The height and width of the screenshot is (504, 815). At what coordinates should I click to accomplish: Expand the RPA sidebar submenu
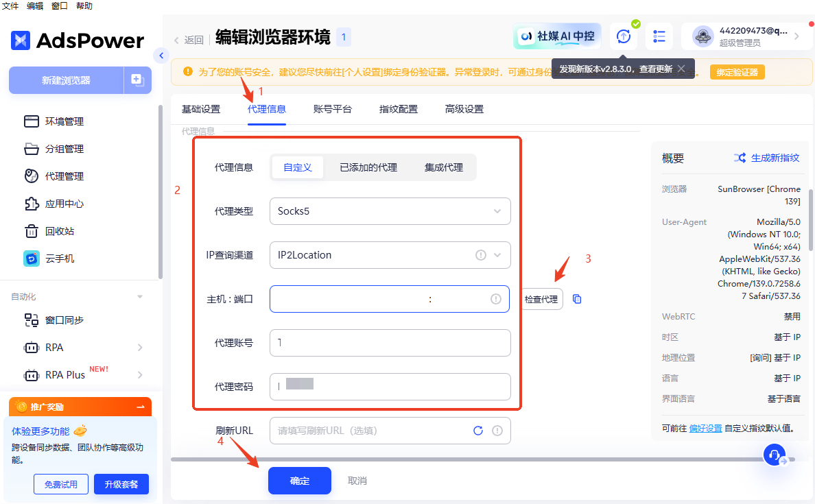[x=140, y=348]
